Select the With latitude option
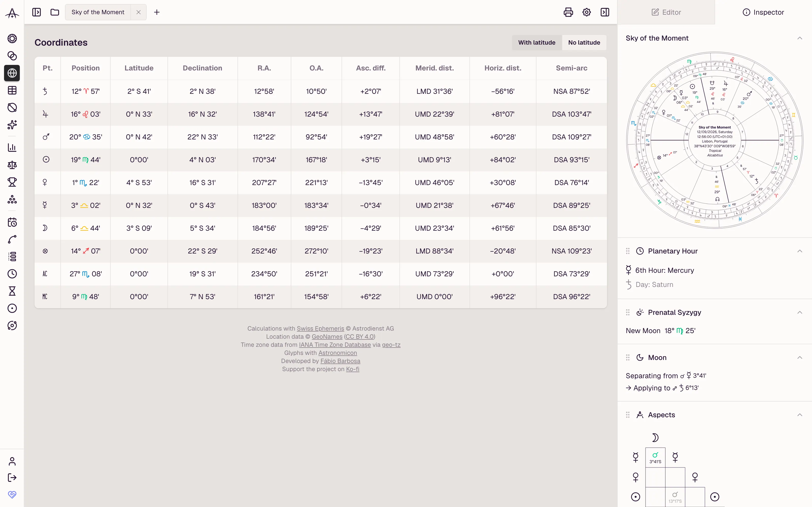 coord(536,43)
